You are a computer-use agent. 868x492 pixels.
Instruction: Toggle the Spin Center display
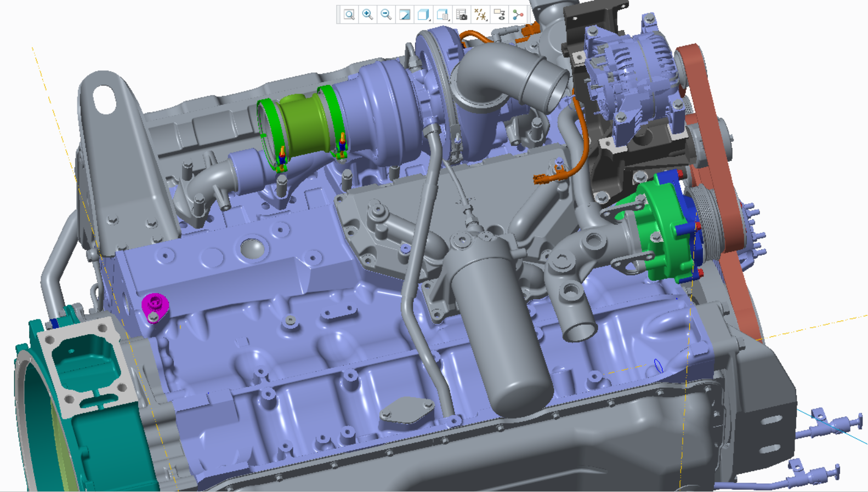(518, 15)
